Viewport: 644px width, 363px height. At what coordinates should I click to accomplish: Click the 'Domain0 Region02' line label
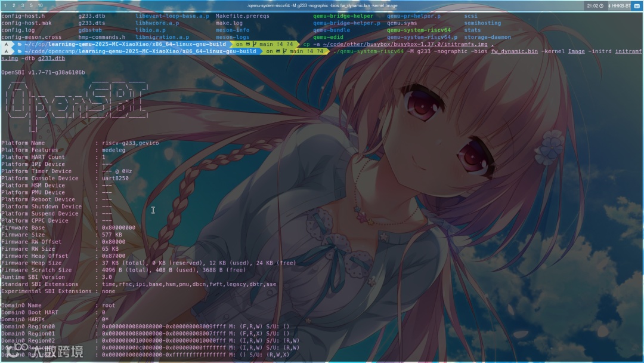pyautogui.click(x=28, y=340)
